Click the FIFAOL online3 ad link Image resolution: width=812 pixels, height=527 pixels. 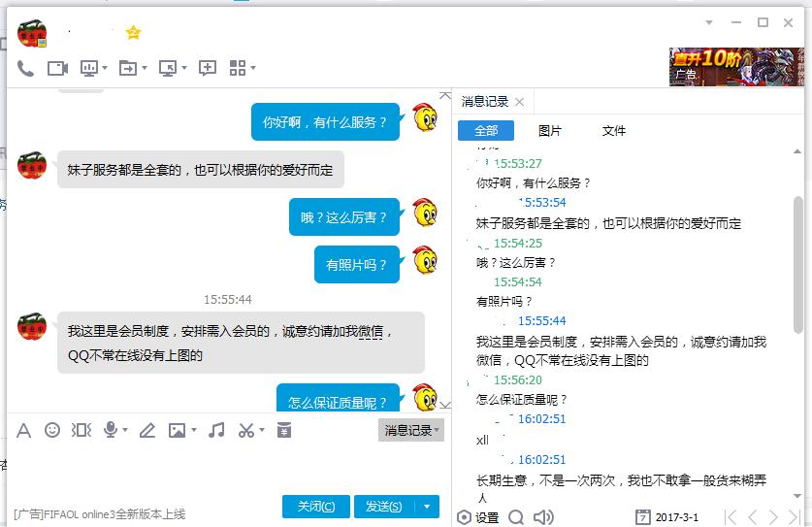click(99, 514)
